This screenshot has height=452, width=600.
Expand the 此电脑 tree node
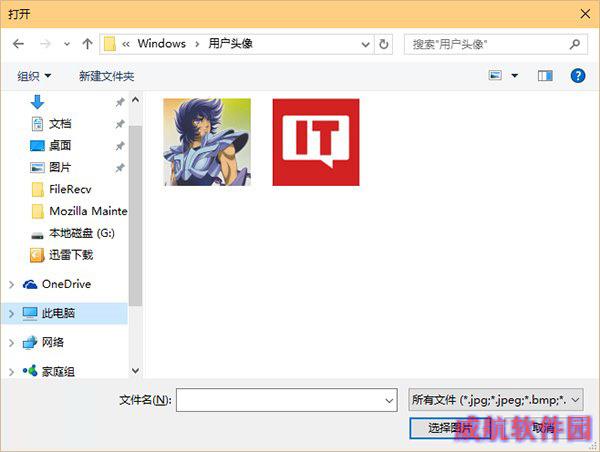tap(11, 314)
